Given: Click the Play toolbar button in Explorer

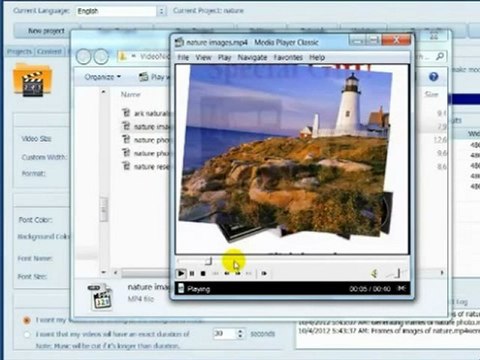Looking at the screenshot, I should [x=154, y=77].
